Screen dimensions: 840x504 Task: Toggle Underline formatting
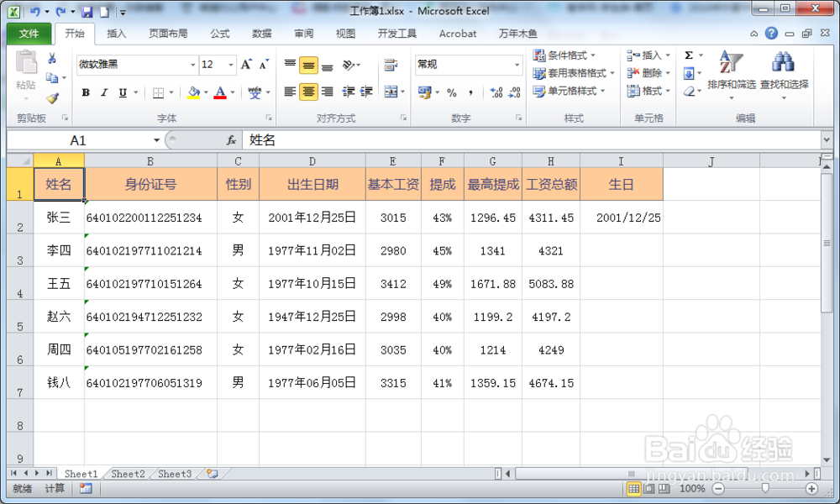pyautogui.click(x=123, y=92)
